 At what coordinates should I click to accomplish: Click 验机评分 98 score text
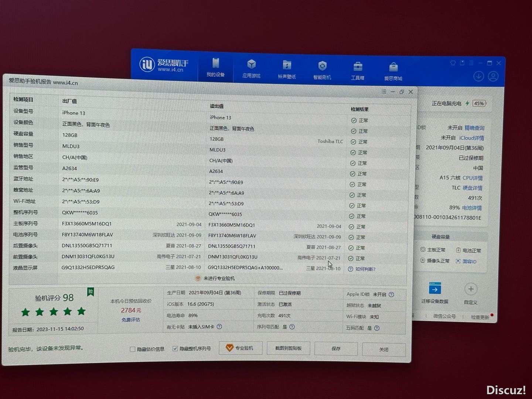tap(54, 298)
